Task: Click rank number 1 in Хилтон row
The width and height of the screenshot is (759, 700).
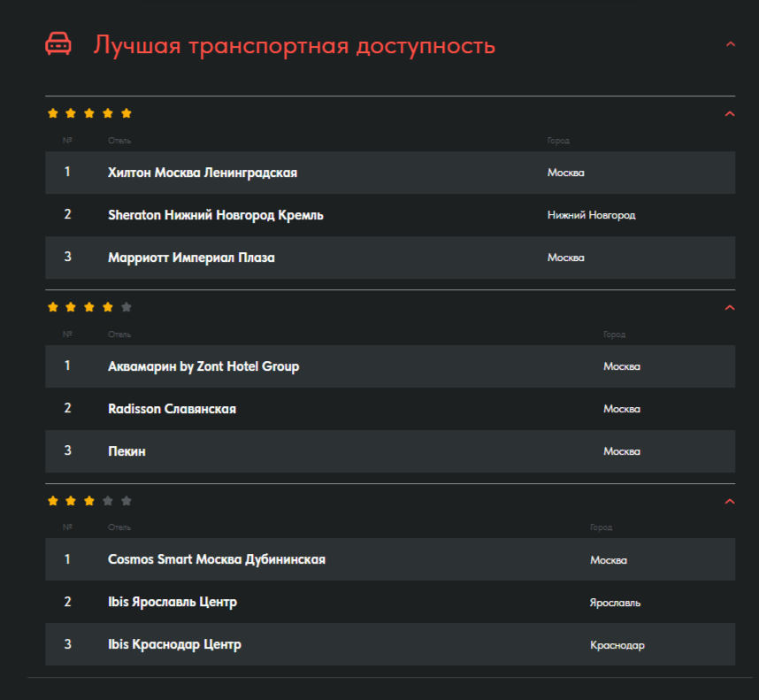Action: 67,172
